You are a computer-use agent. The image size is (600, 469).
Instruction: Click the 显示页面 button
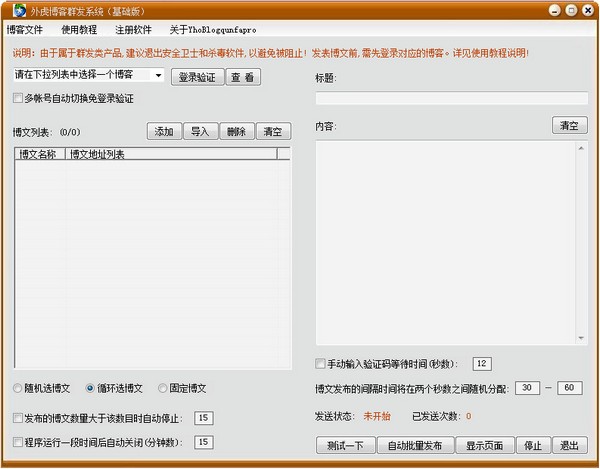click(x=485, y=445)
